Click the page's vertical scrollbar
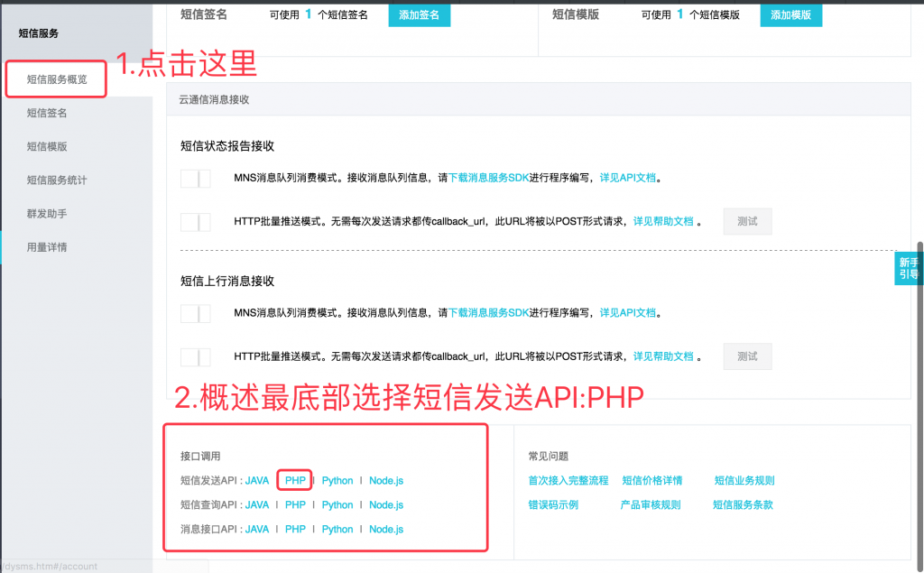This screenshot has width=924, height=573. click(920, 361)
